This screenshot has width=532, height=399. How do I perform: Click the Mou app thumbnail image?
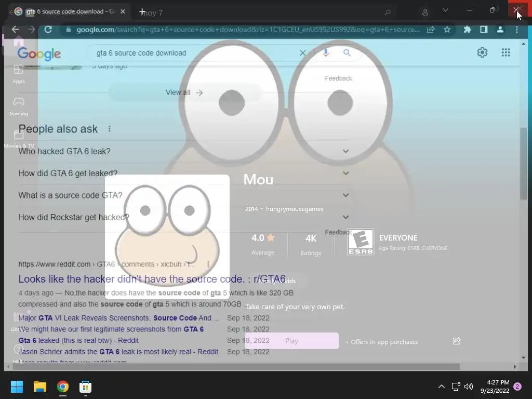coord(167,237)
